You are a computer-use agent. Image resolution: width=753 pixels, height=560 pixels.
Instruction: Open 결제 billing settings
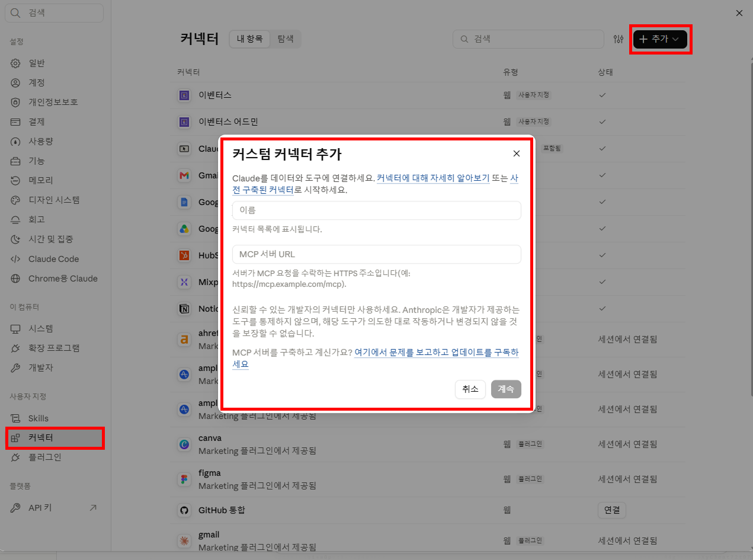[55, 121]
